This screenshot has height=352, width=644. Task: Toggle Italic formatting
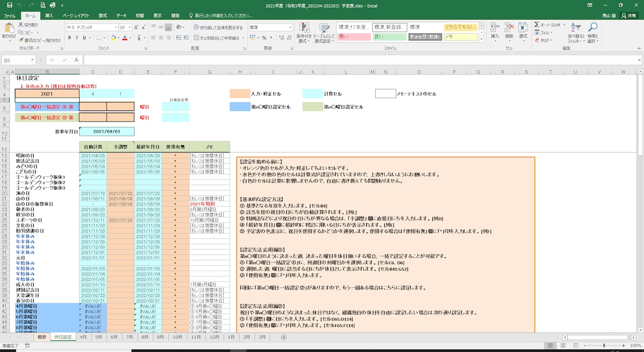(x=77, y=38)
